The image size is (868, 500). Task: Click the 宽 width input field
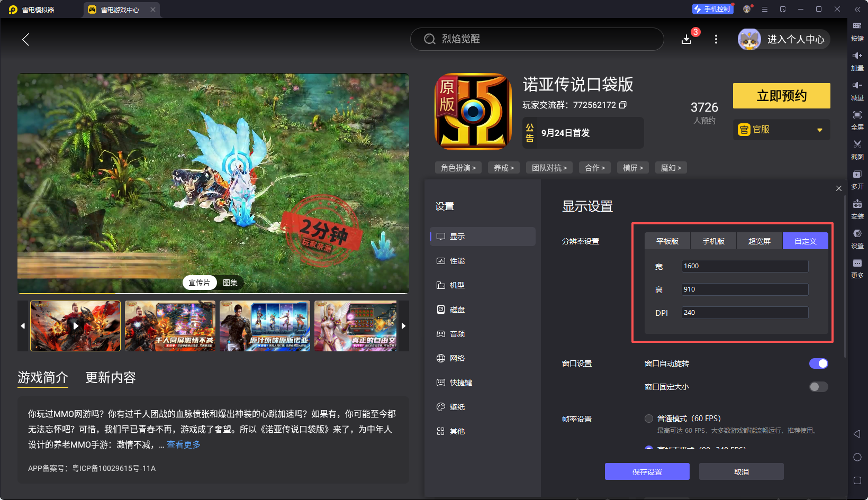click(x=745, y=266)
